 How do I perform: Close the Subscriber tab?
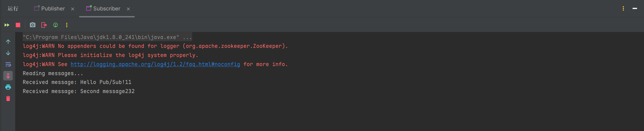[x=128, y=9]
